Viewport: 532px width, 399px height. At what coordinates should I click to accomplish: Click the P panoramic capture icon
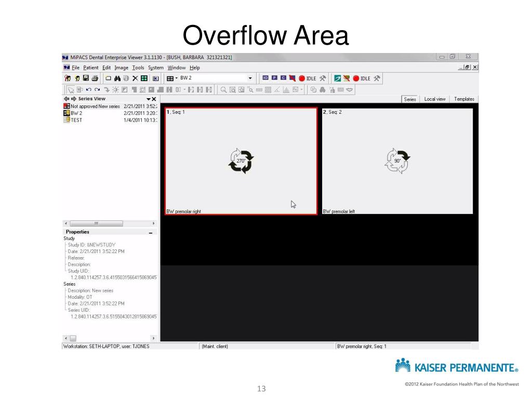274,78
